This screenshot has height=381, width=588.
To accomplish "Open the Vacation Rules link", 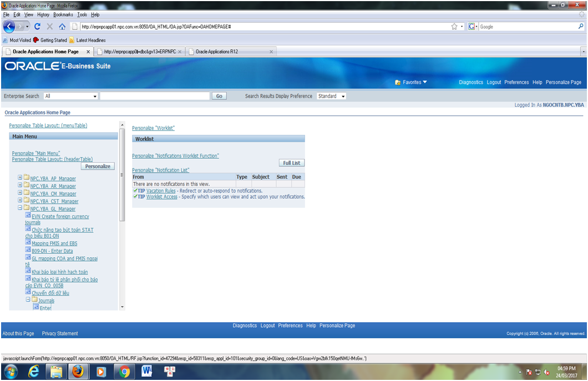I will 161,190.
